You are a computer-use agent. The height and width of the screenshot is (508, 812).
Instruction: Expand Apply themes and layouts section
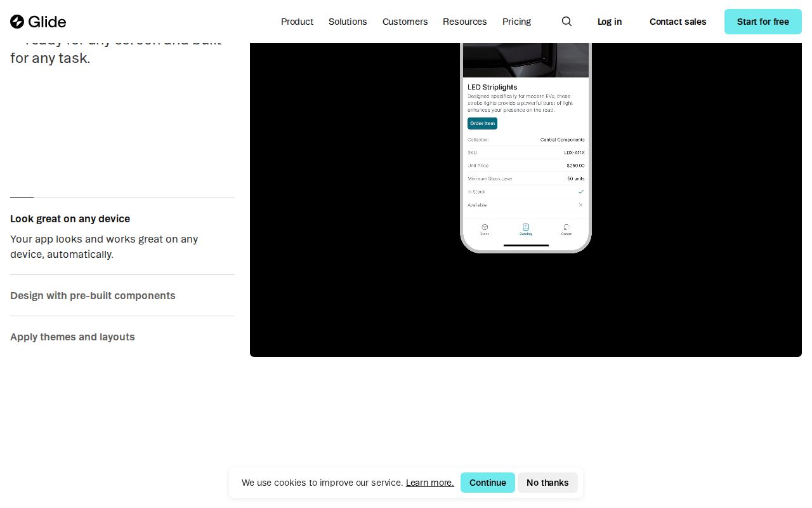72,337
